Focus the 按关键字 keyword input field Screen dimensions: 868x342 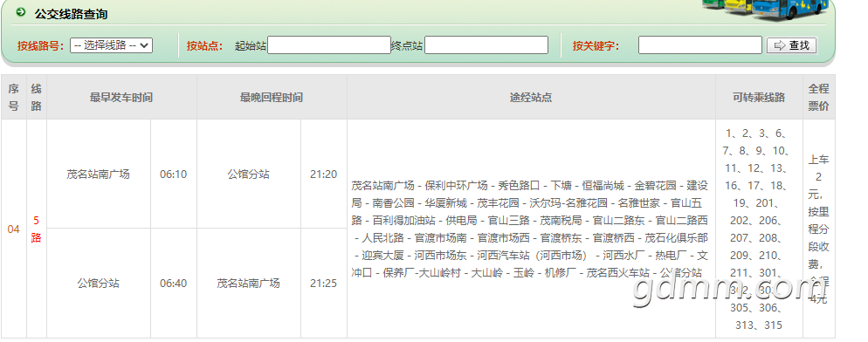(700, 45)
